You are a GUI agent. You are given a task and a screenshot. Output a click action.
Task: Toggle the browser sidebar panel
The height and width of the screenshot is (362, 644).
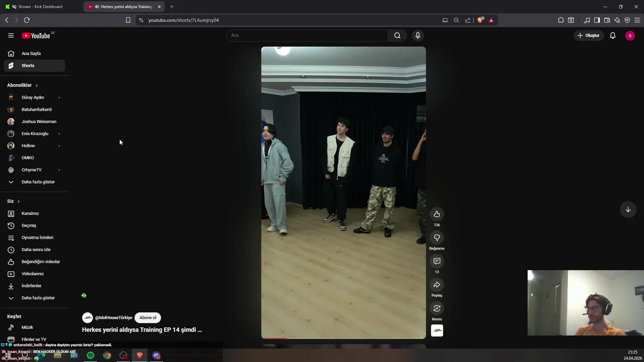pyautogui.click(x=597, y=20)
